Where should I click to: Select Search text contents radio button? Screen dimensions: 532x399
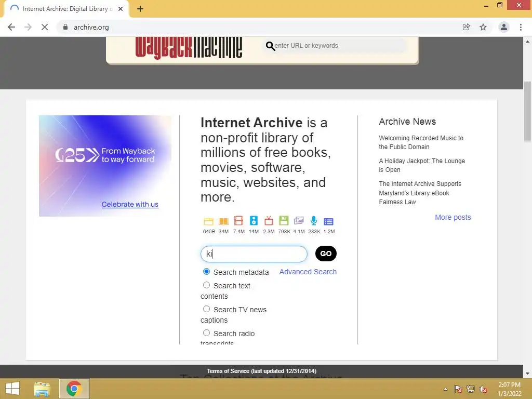point(206,285)
